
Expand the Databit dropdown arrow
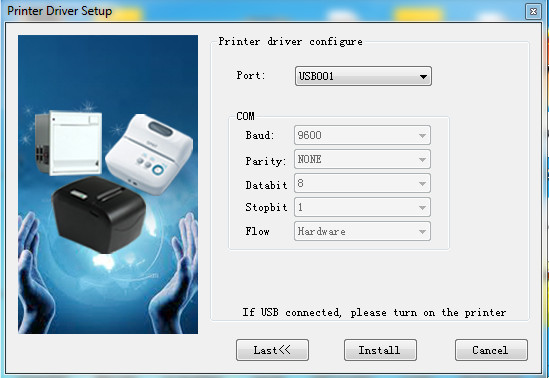(422, 183)
